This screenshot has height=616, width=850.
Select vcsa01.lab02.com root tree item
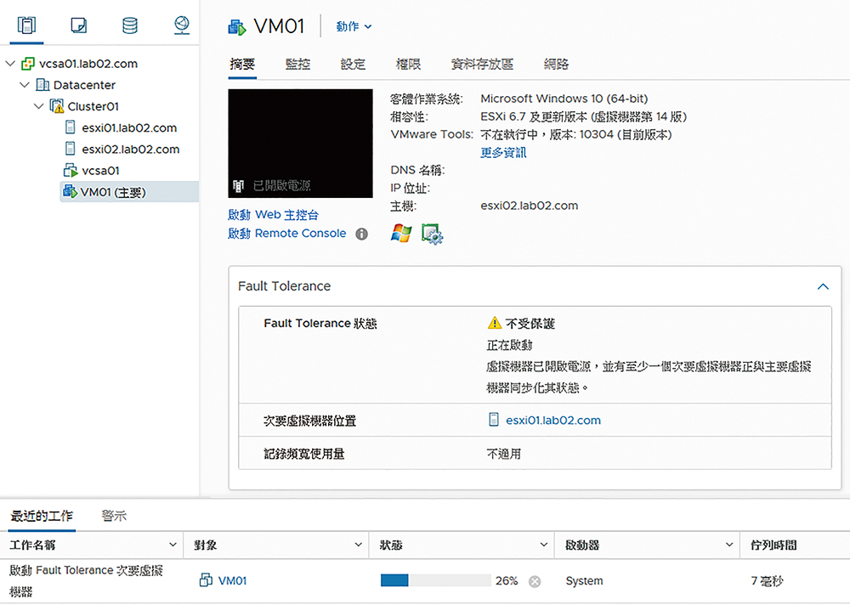point(88,64)
